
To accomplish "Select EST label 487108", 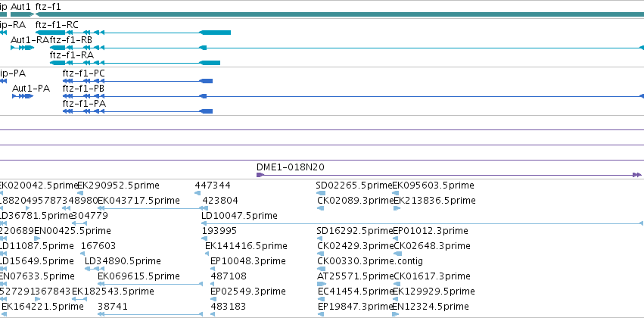I will (229, 277).
